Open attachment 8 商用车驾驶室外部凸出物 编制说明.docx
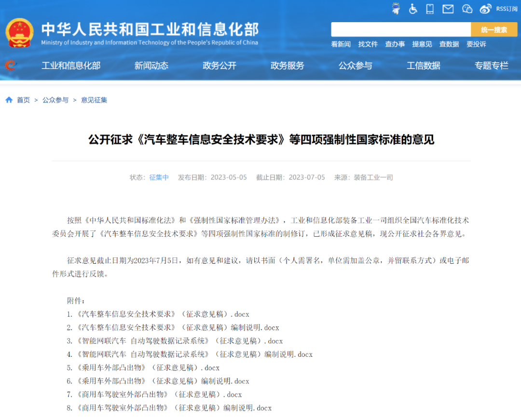Screen dimensions: 521x420 (x=169, y=408)
